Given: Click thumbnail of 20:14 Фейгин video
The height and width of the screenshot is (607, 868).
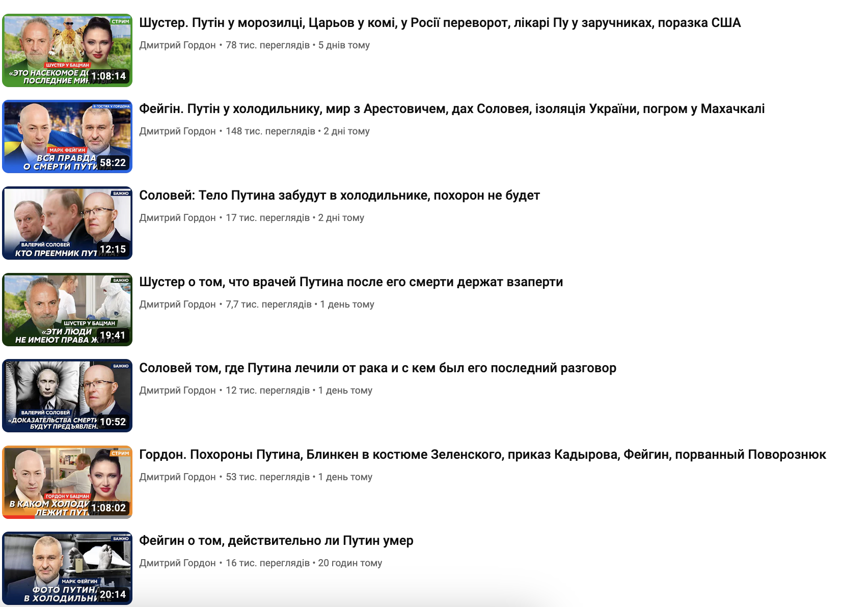Looking at the screenshot, I should (x=67, y=568).
